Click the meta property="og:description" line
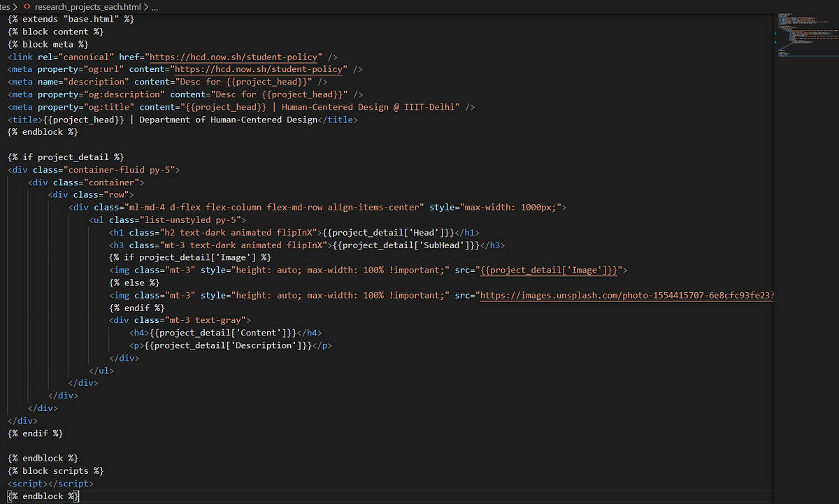Image resolution: width=839 pixels, height=504 pixels. (x=185, y=94)
